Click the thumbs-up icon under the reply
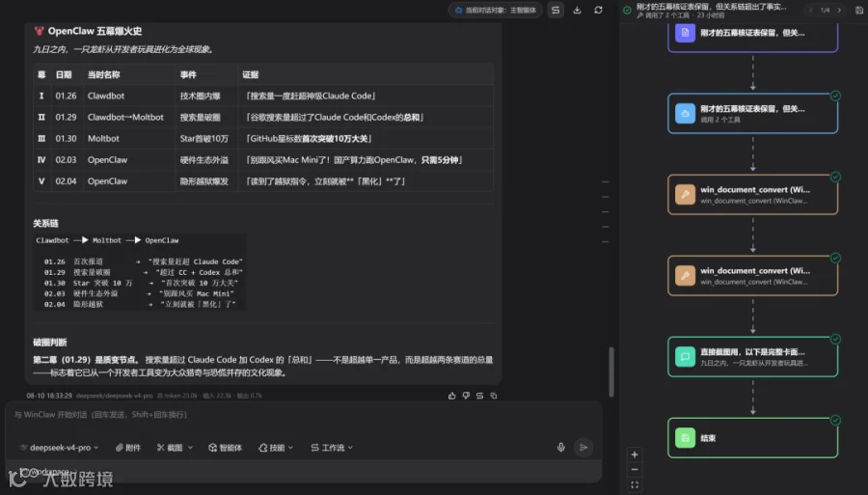The width and height of the screenshot is (868, 495). click(x=451, y=396)
